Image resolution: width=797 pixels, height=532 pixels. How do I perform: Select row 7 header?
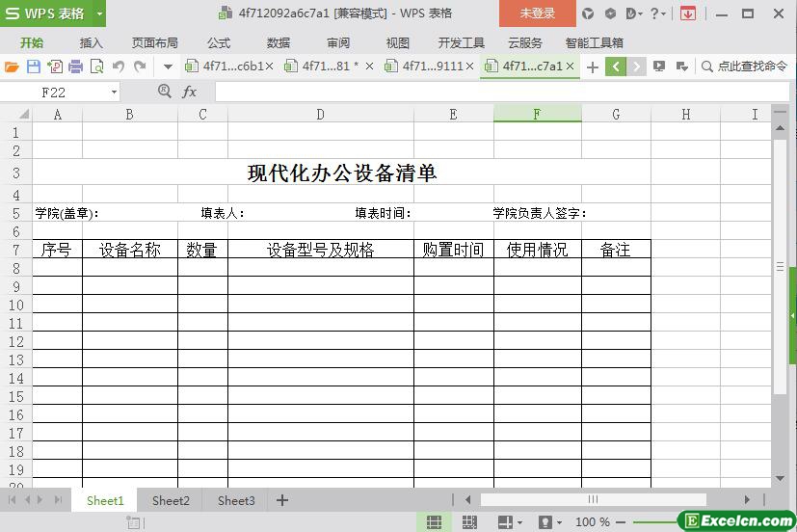pyautogui.click(x=15, y=250)
